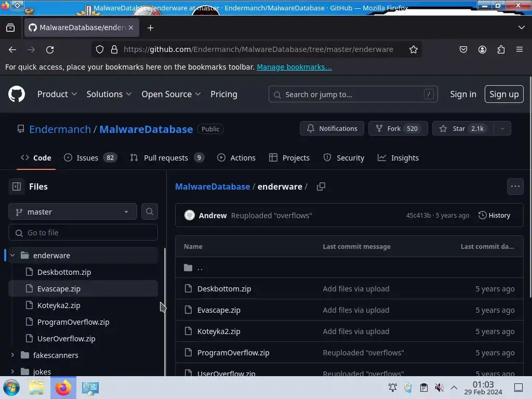Expand the Open Source dropdown menu

tap(171, 94)
